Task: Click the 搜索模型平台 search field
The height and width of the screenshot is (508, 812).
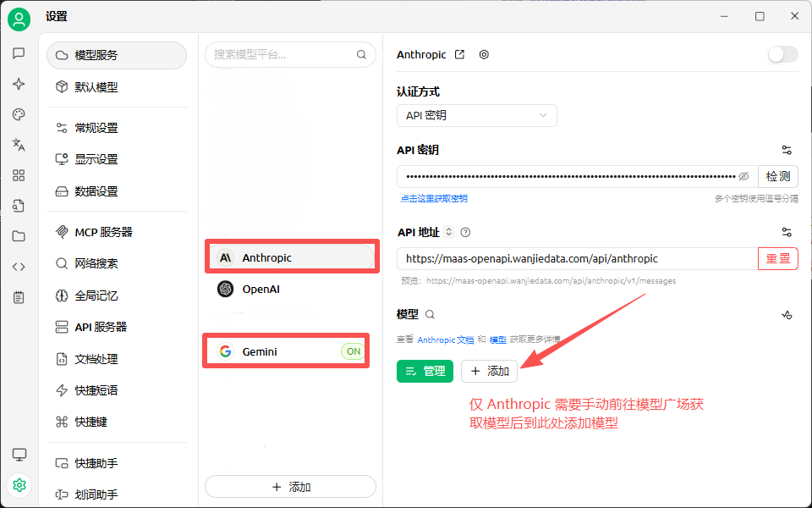Action: [283, 54]
